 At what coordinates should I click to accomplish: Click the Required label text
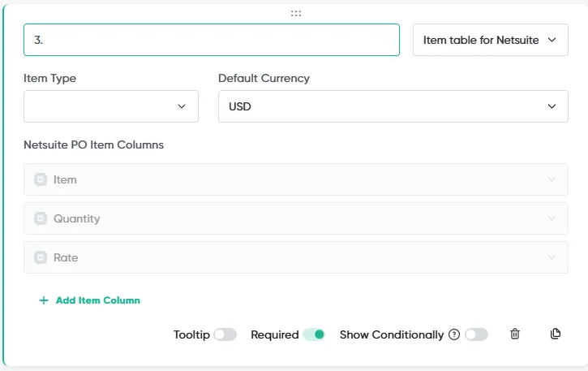click(275, 334)
